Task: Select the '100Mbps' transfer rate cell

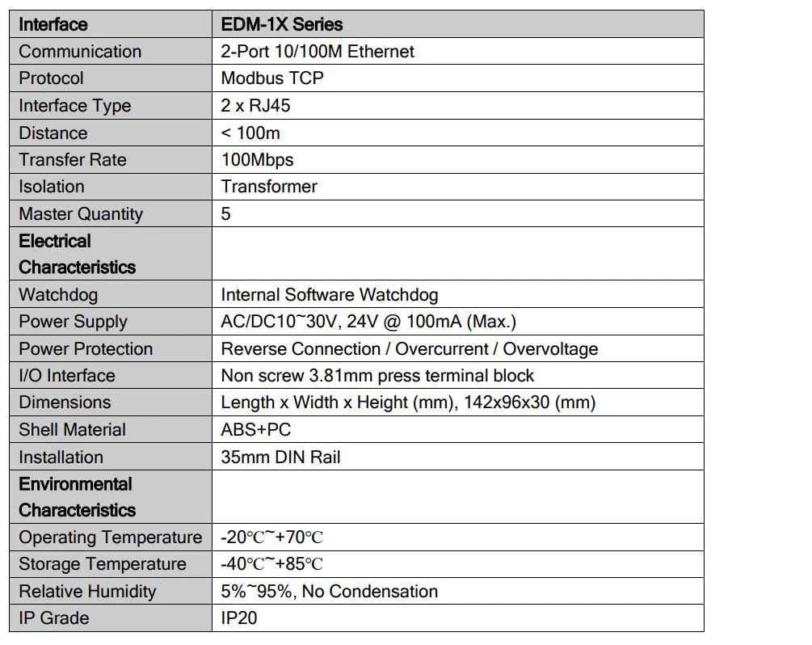Action: coord(458,159)
